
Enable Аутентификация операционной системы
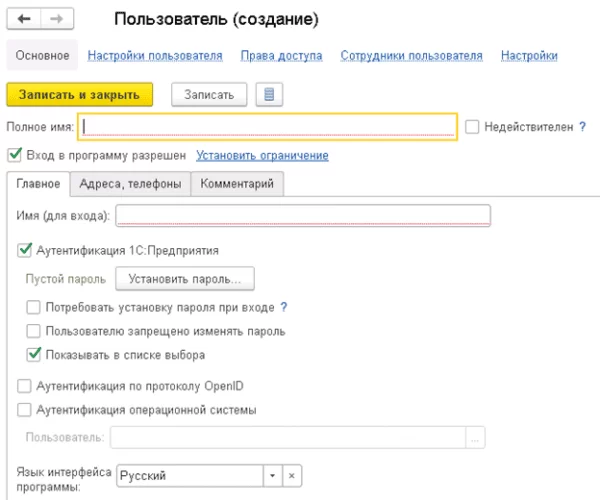click(24, 410)
